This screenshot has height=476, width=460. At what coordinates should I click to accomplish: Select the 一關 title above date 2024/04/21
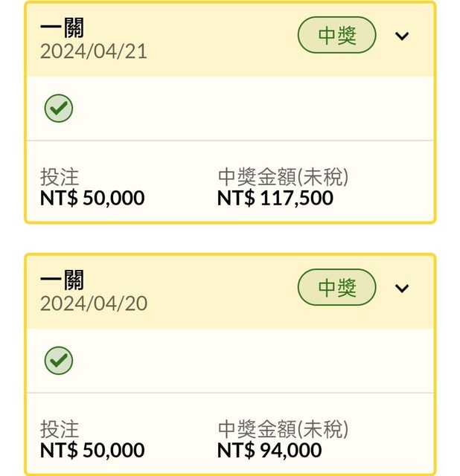(62, 29)
